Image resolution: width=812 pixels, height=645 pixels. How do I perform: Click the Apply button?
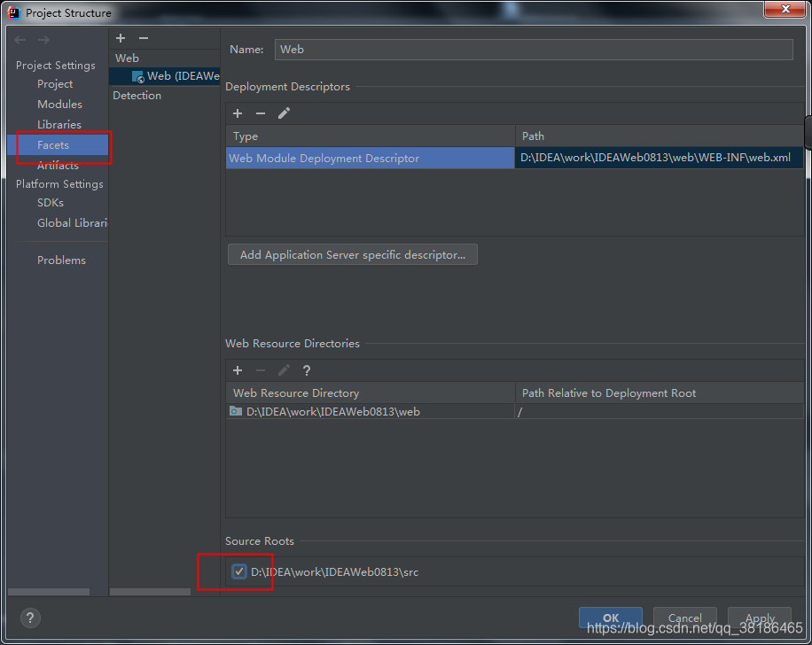tap(759, 617)
